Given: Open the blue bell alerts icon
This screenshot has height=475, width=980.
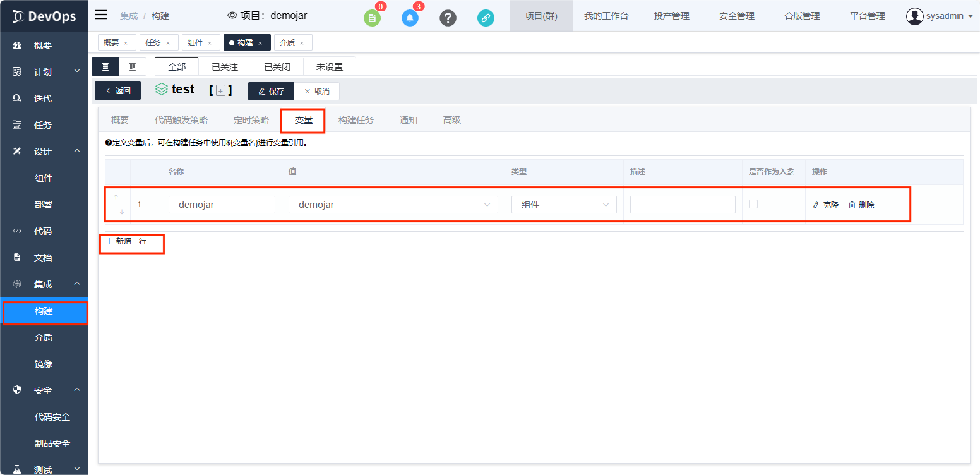Looking at the screenshot, I should (410, 18).
